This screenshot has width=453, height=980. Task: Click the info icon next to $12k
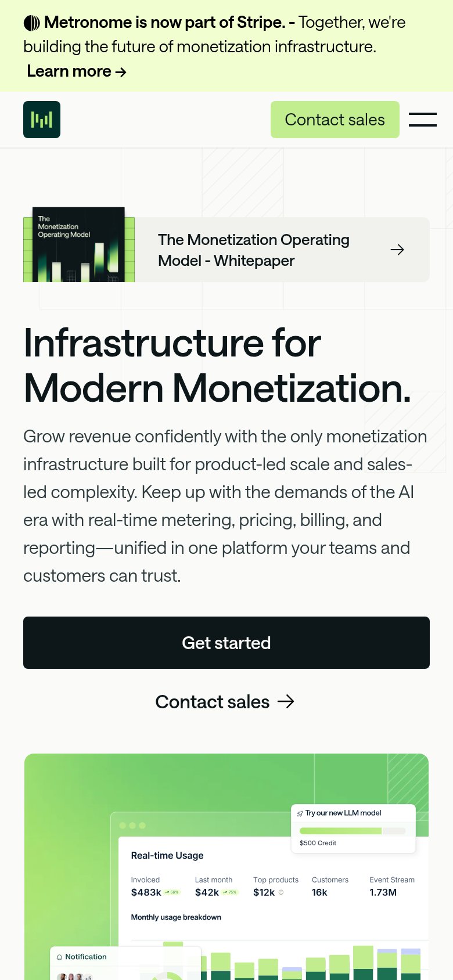pos(281,892)
